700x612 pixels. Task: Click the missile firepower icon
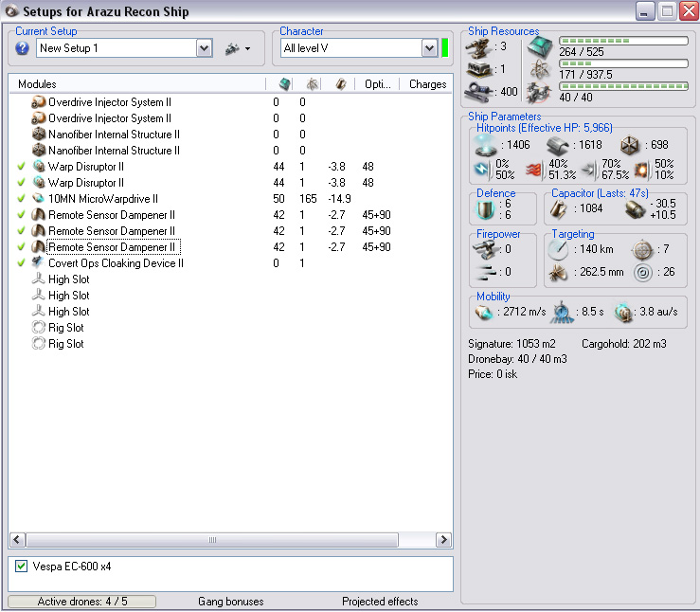tap(486, 271)
